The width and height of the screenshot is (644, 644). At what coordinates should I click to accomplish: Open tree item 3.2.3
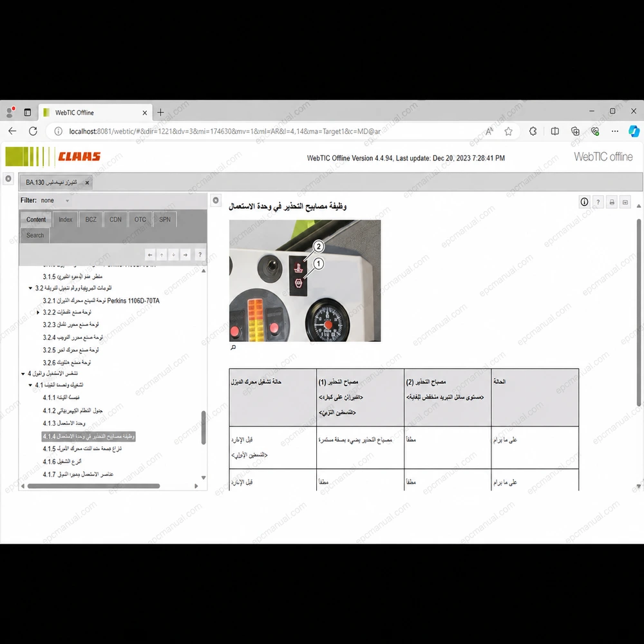click(71, 325)
